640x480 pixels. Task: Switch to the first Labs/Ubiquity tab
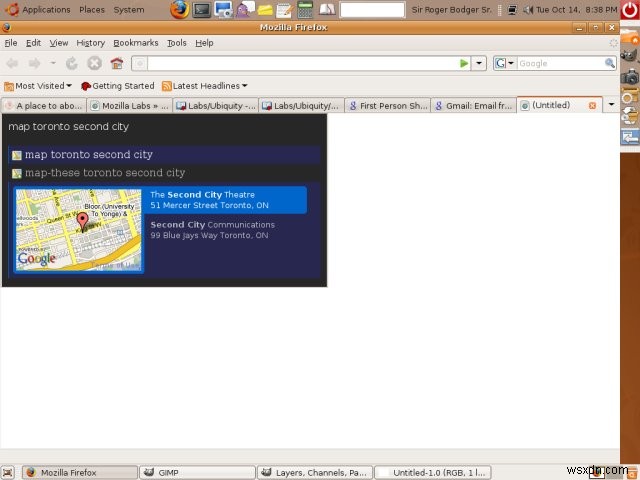216,106
